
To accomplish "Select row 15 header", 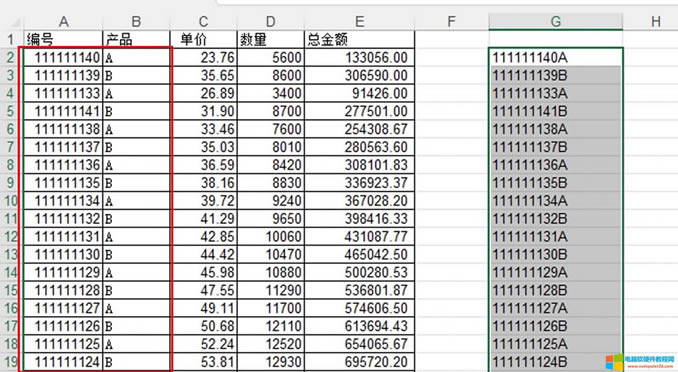I will (10, 290).
